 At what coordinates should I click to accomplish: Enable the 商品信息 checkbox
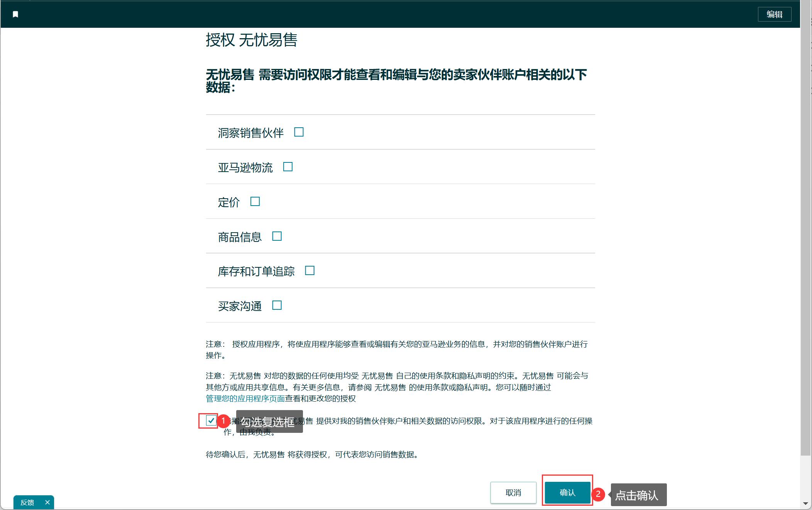point(277,236)
